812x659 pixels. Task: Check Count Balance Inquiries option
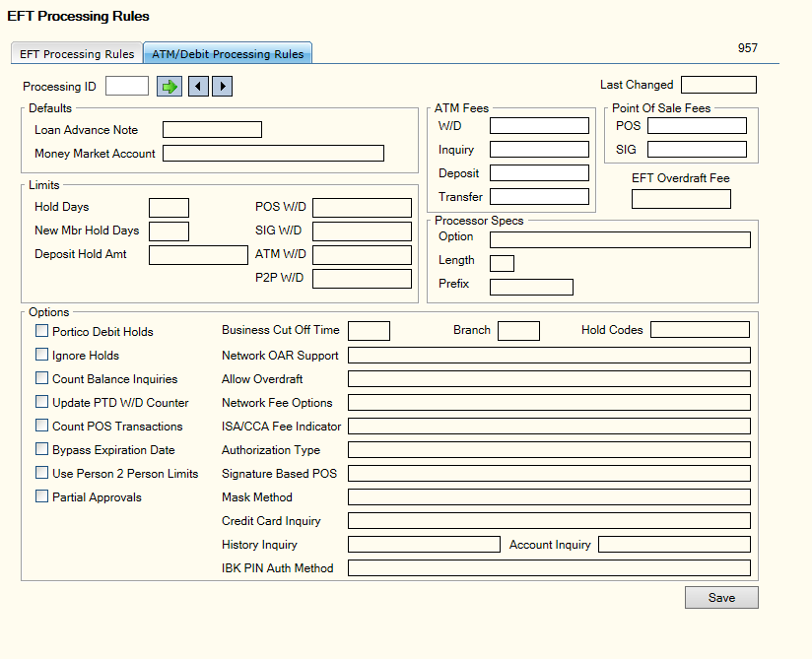coord(42,378)
